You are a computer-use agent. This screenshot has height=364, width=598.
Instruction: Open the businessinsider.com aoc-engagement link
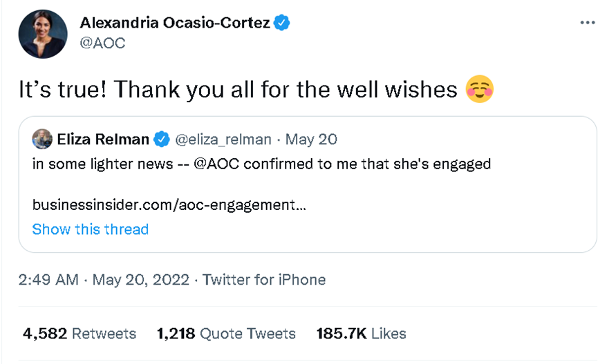click(x=169, y=205)
